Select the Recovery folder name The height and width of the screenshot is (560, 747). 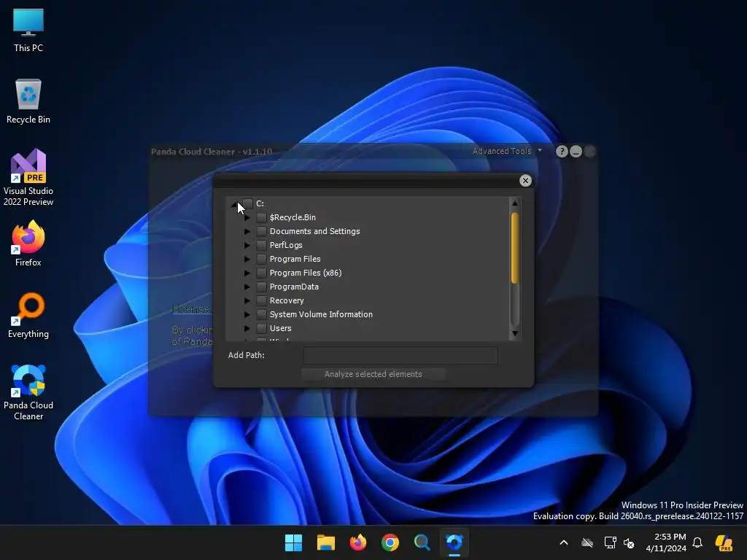(287, 300)
